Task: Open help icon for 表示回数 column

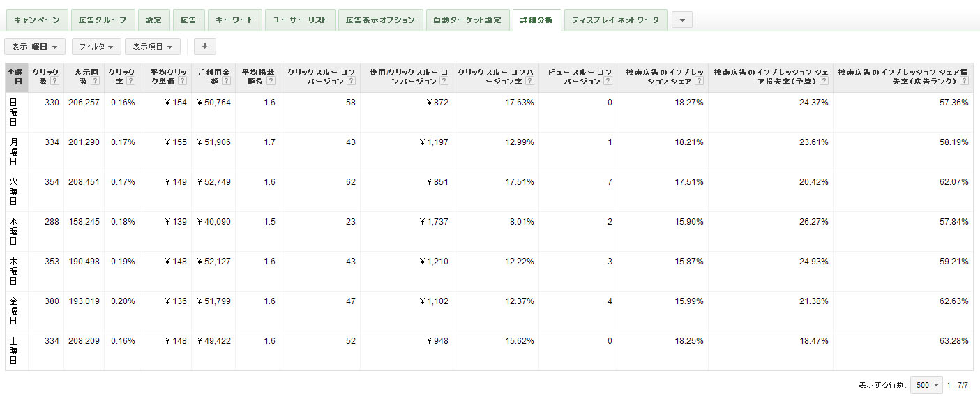Action: coord(95,82)
